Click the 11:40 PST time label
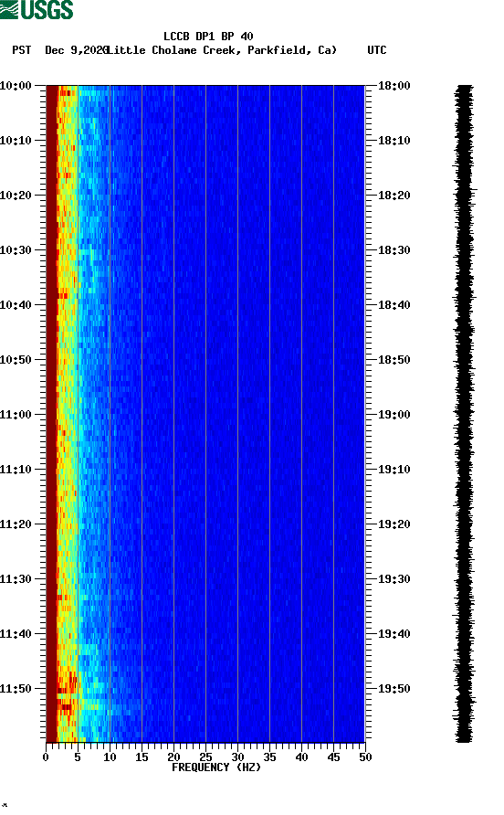Image resolution: width=504 pixels, height=815 pixels. [16, 633]
